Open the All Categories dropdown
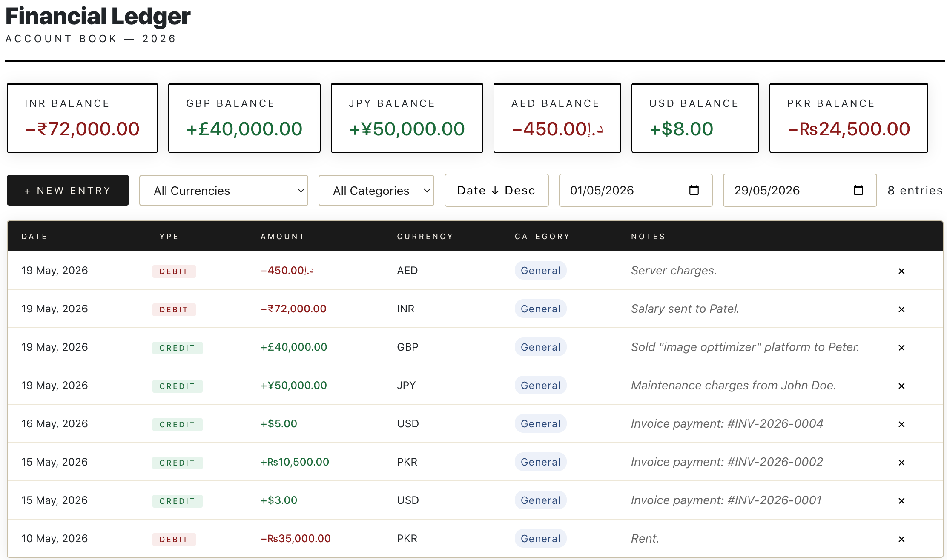 [376, 190]
